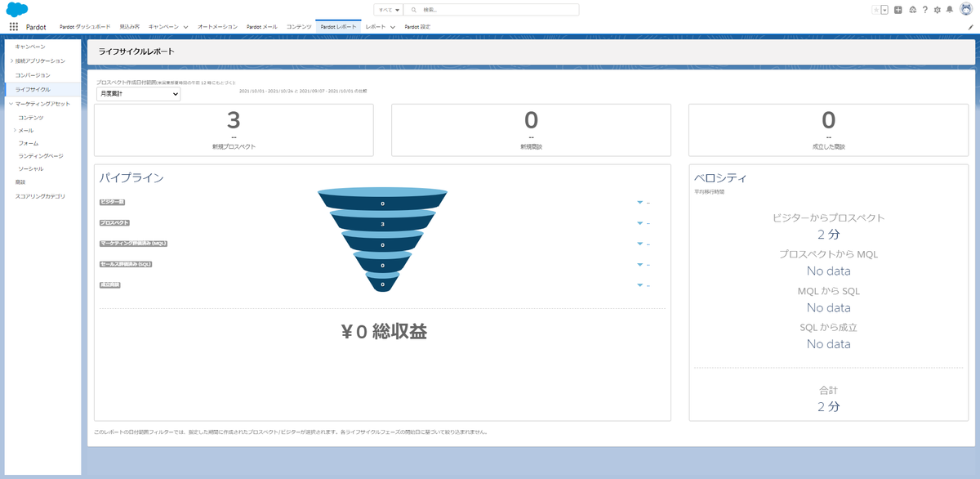Click the 新規プロスペクト count card
This screenshot has width=980, height=479.
click(x=234, y=130)
